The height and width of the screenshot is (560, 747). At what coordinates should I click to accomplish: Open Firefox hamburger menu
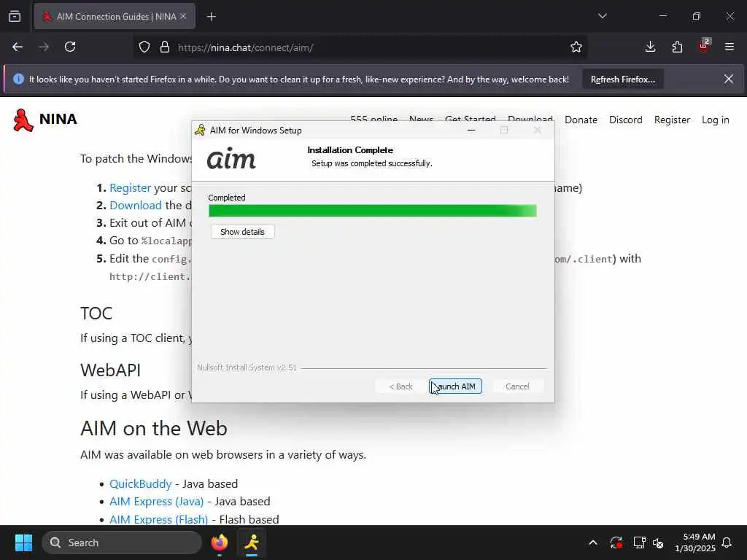[729, 47]
